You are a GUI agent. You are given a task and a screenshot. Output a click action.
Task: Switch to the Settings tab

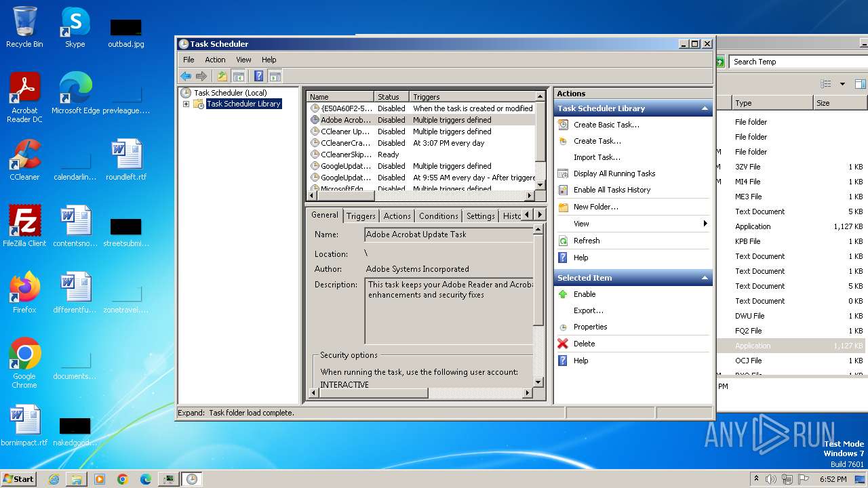480,216
